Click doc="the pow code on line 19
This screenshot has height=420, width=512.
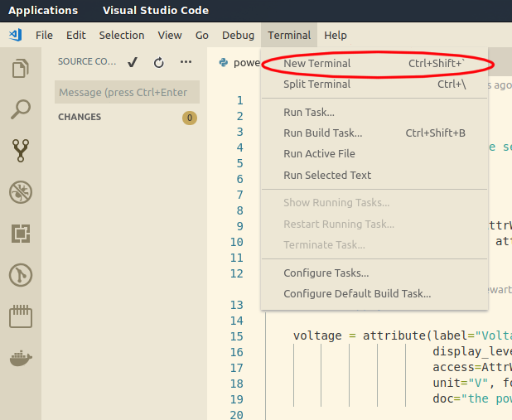(x=472, y=398)
